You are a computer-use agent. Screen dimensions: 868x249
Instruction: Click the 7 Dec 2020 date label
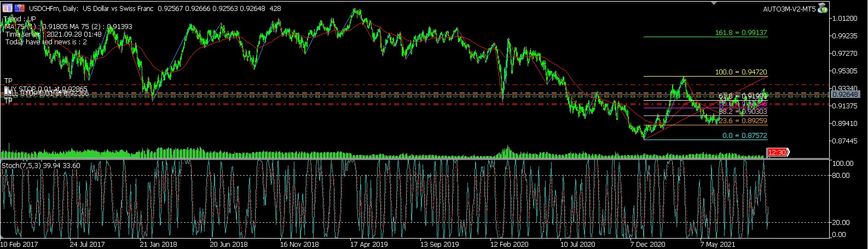pyautogui.click(x=648, y=244)
